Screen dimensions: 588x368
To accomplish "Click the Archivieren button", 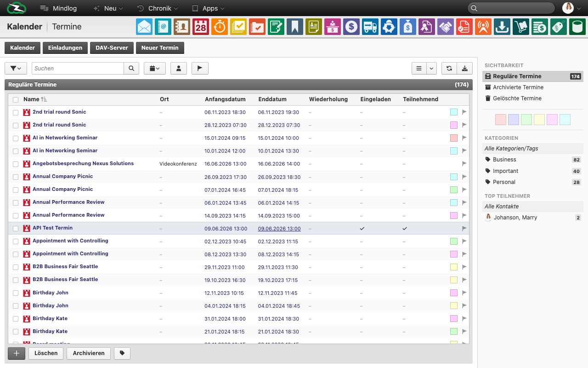I will click(x=89, y=353).
